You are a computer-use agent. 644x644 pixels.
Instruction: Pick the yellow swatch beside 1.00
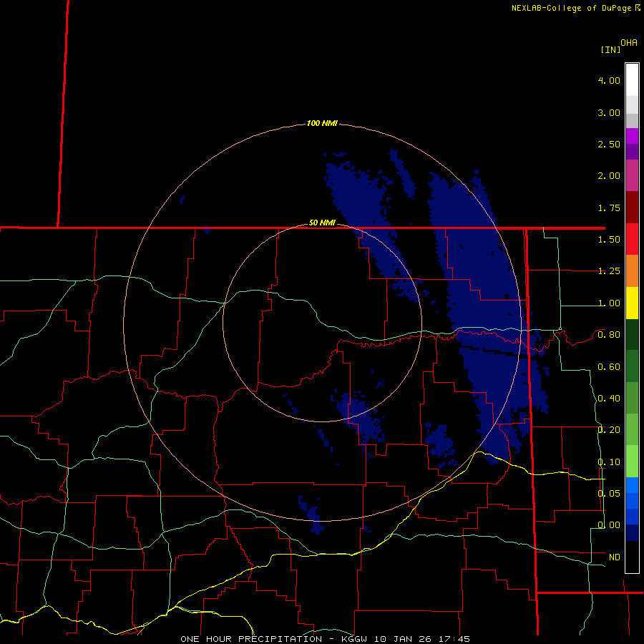(632, 303)
